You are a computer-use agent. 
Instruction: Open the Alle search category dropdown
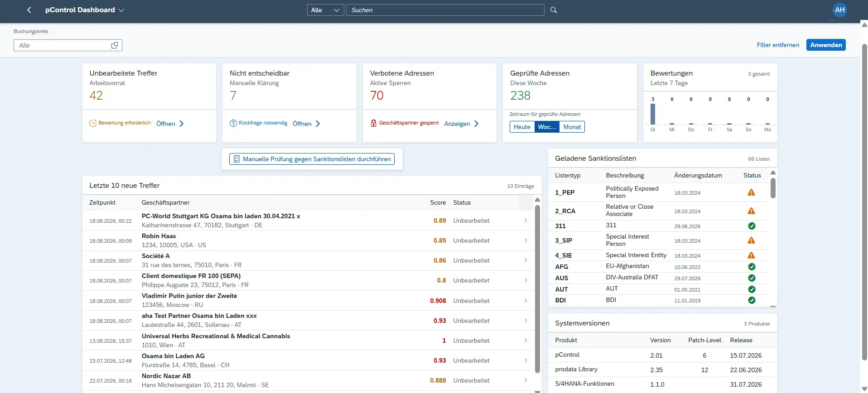[325, 10]
